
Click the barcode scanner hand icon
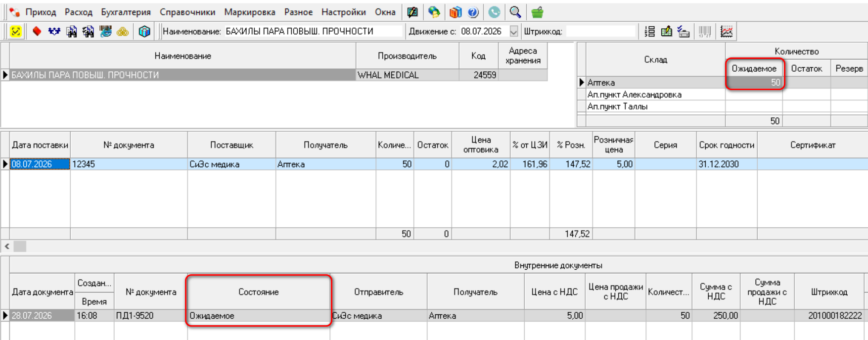click(x=105, y=32)
